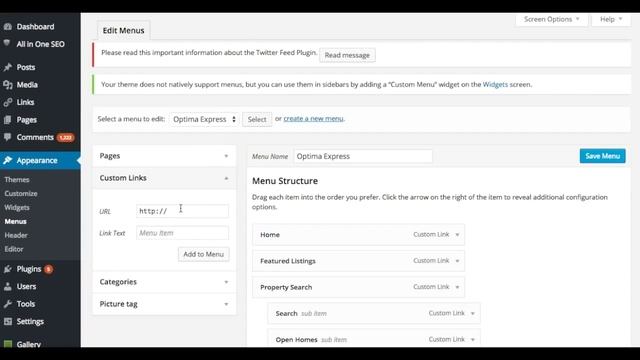Open the All in One SEO menu
640x360 pixels.
(x=40, y=44)
